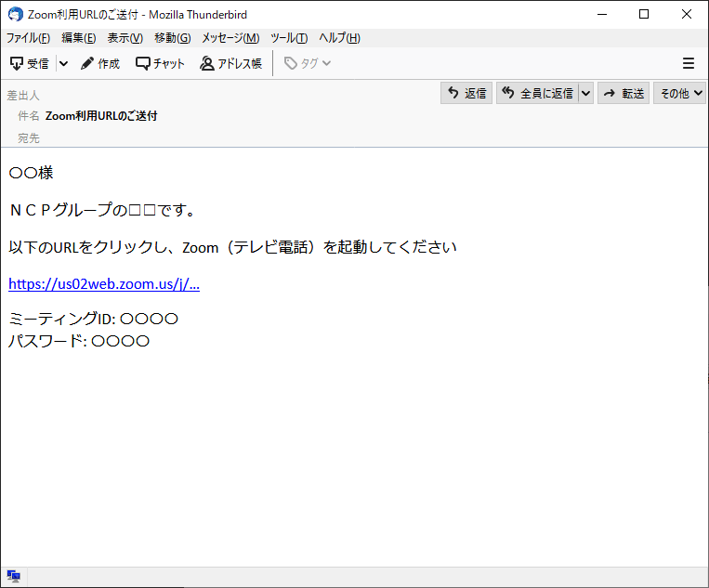Open the その他 (More) dropdown
The height and width of the screenshot is (588, 709).
coord(680,93)
